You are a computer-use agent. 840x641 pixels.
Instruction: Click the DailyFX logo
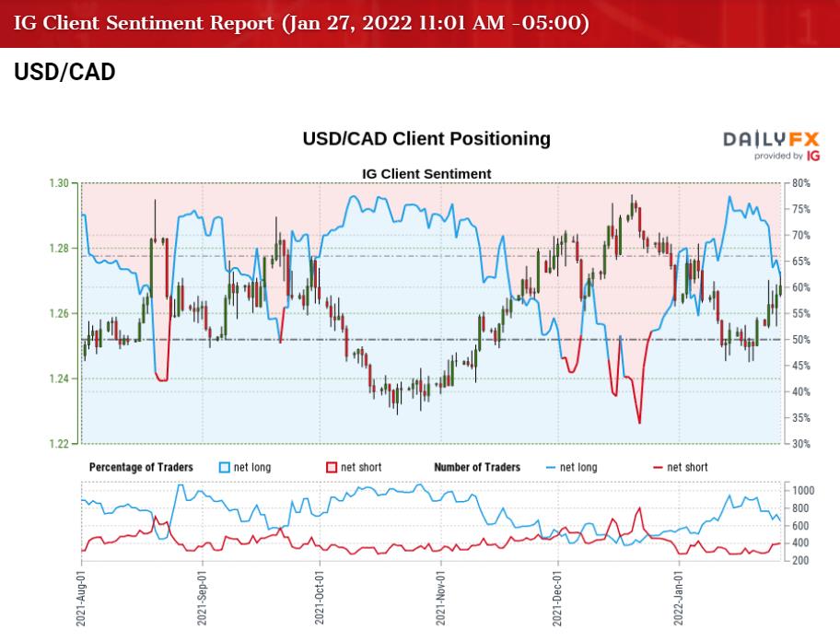click(x=771, y=139)
